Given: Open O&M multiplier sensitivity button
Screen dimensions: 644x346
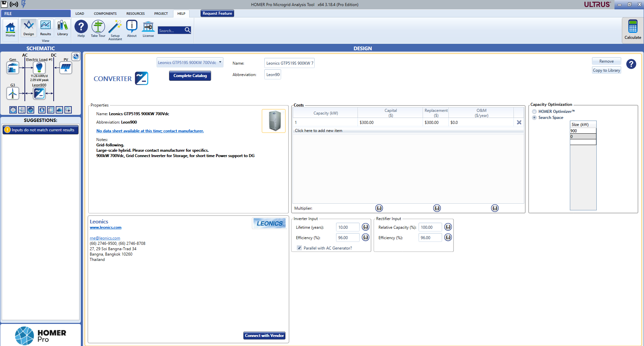Looking at the screenshot, I should click(495, 208).
